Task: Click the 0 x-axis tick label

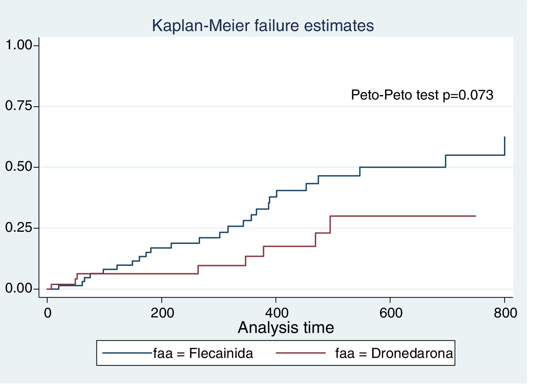Action: [48, 313]
